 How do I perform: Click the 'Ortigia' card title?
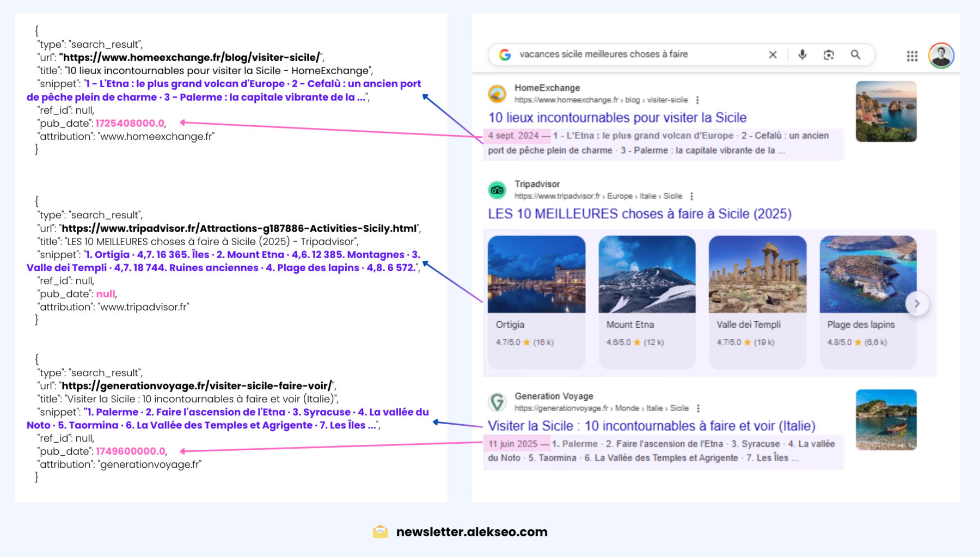(510, 325)
